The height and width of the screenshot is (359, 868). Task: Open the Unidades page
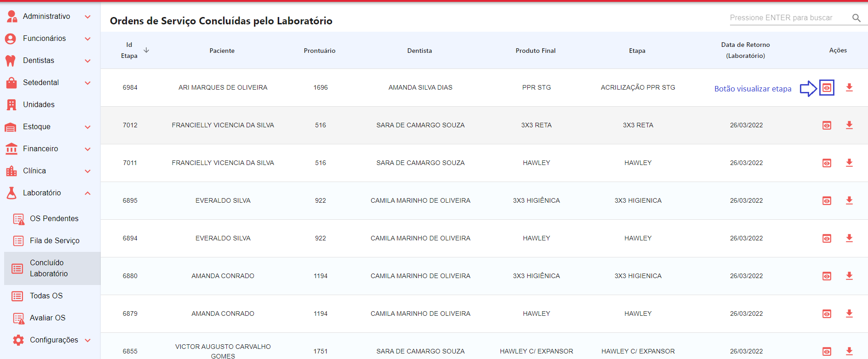coord(39,105)
